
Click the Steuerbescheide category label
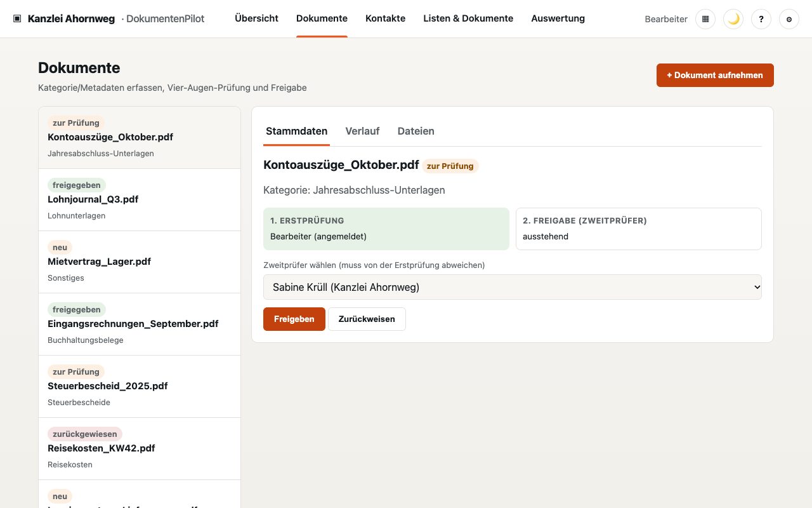click(79, 403)
